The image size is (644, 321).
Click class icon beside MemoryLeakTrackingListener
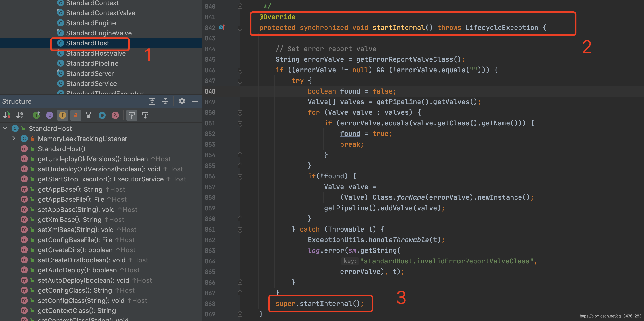(24, 139)
